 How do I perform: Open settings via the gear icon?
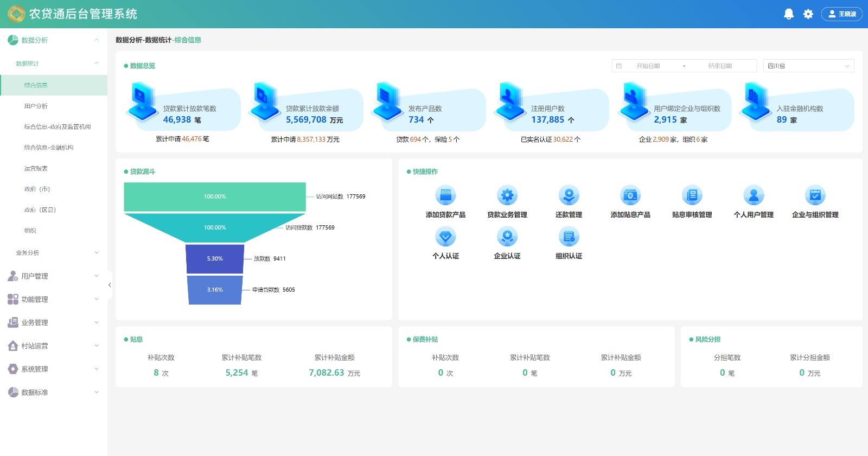(808, 14)
